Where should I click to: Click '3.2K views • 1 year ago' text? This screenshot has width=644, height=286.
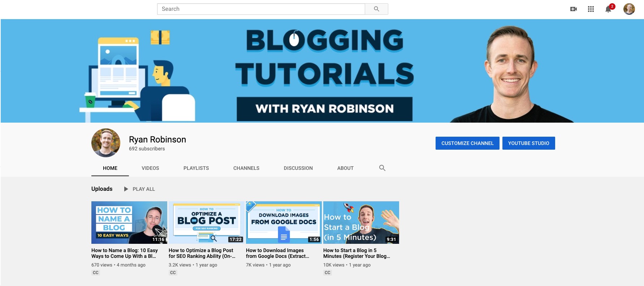tap(193, 265)
